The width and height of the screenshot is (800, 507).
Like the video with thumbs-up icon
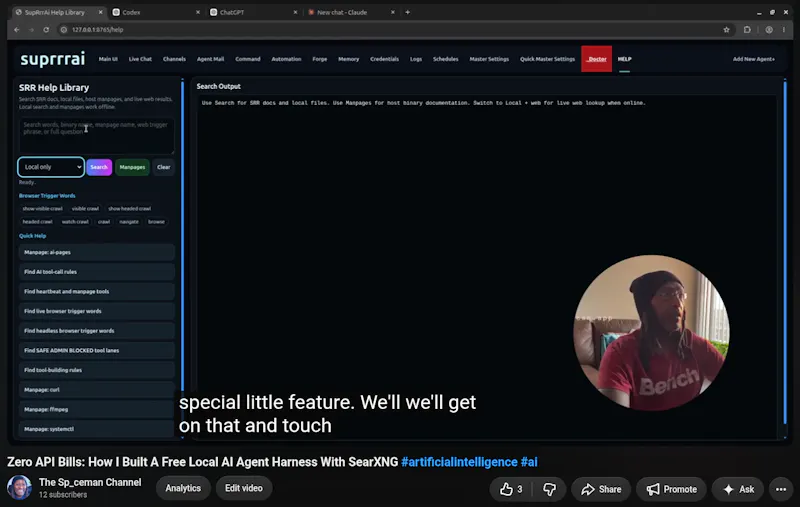click(506, 489)
